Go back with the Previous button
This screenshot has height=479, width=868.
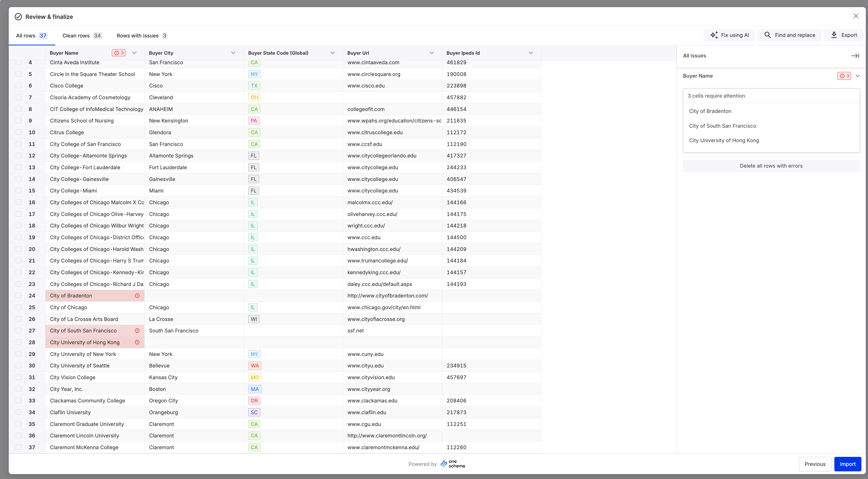(815, 464)
